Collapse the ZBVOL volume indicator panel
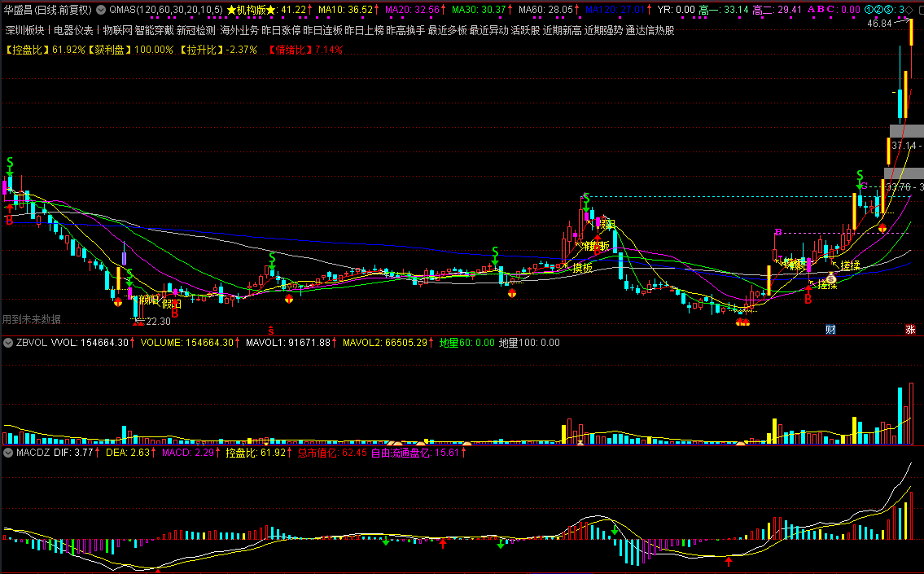Image resolution: width=924 pixels, height=574 pixels. click(8, 343)
